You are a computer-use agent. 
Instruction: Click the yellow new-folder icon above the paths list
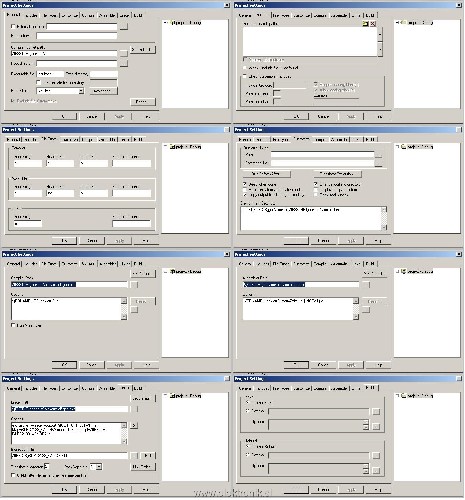[x=366, y=24]
